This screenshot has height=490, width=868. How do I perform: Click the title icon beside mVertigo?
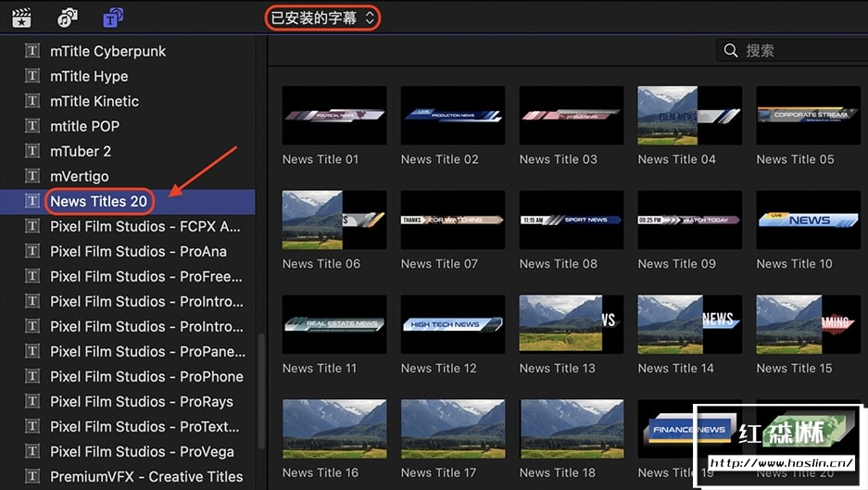coord(32,176)
